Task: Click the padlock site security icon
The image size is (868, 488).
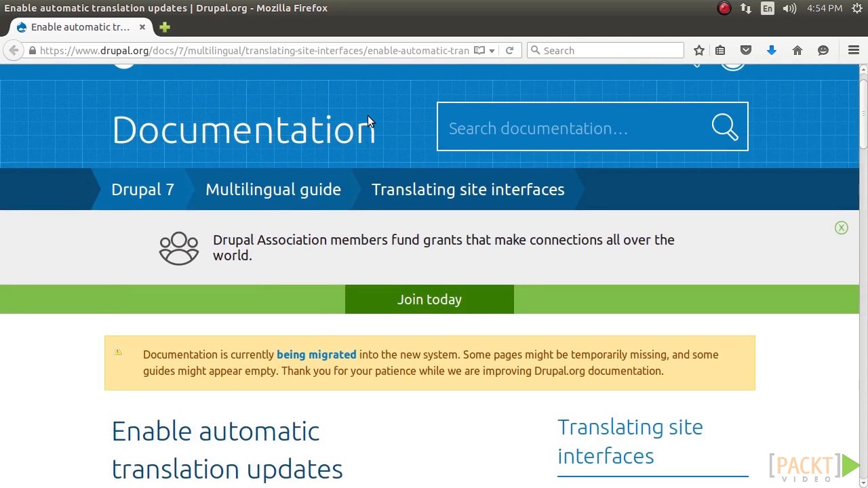Action: (32, 50)
